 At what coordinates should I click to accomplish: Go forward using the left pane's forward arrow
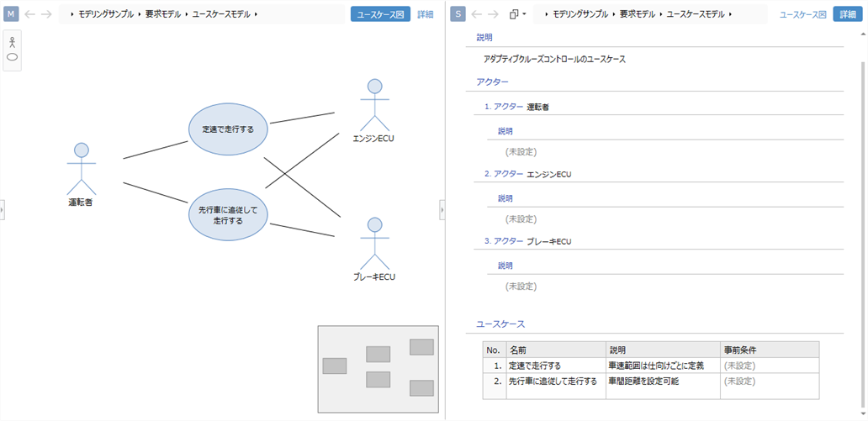47,14
